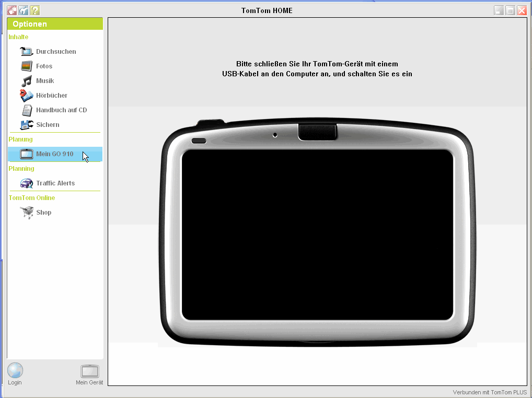This screenshot has height=398, width=532.
Task: Click the Mein Gerät device button
Action: [x=89, y=374]
